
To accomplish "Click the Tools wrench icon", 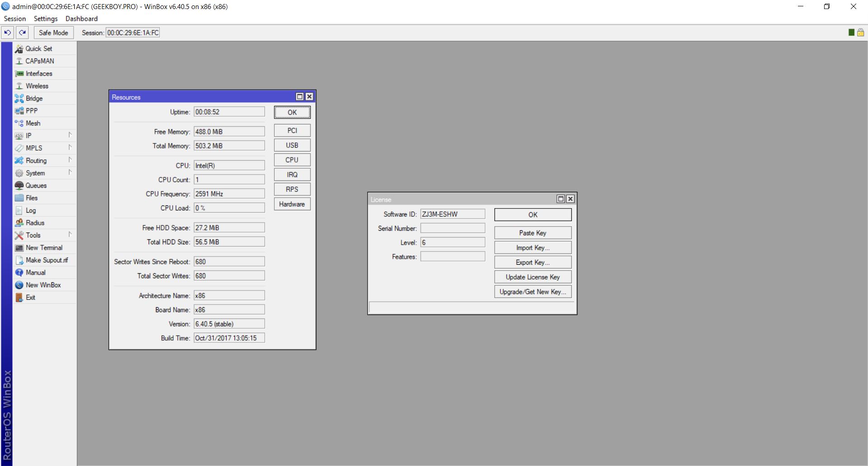I will click(19, 235).
